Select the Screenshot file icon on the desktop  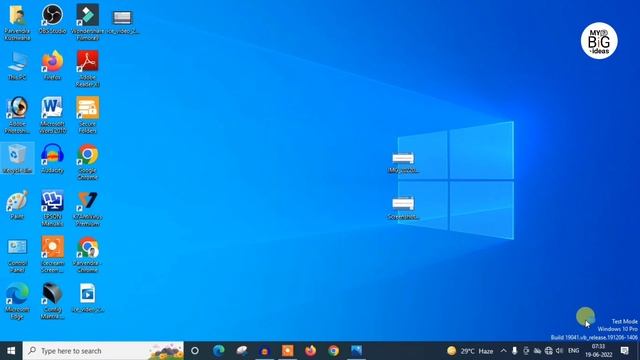click(x=403, y=208)
